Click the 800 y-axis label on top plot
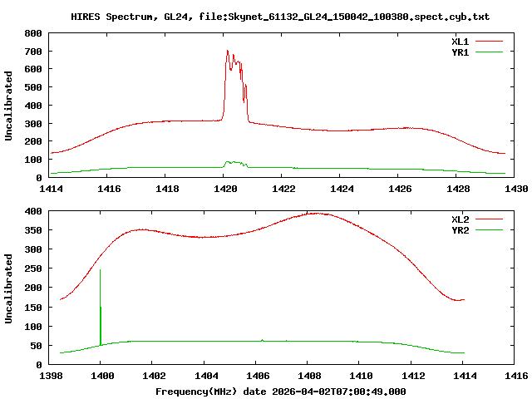 tap(33, 33)
